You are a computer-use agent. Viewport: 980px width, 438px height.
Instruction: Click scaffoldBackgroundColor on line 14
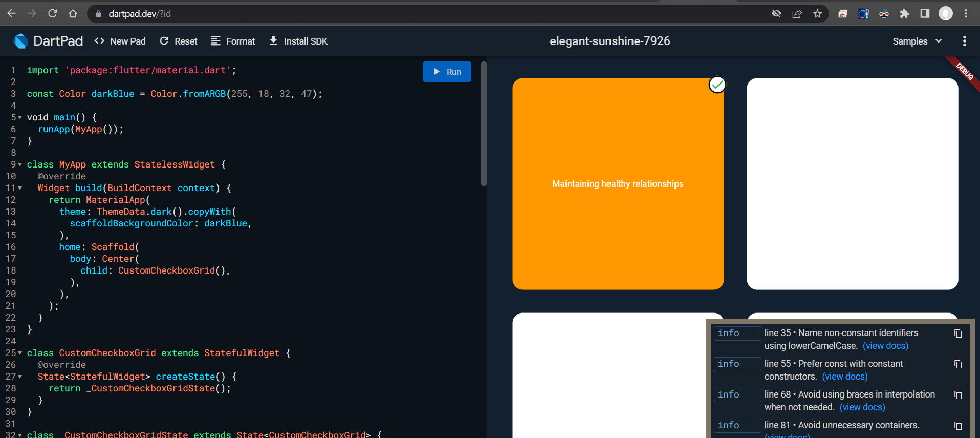coord(132,223)
